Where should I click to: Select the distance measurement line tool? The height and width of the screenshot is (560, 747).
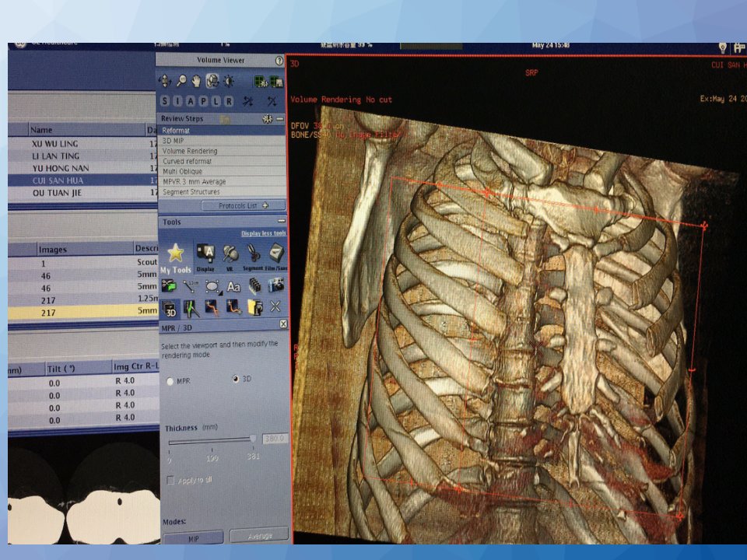[191, 285]
